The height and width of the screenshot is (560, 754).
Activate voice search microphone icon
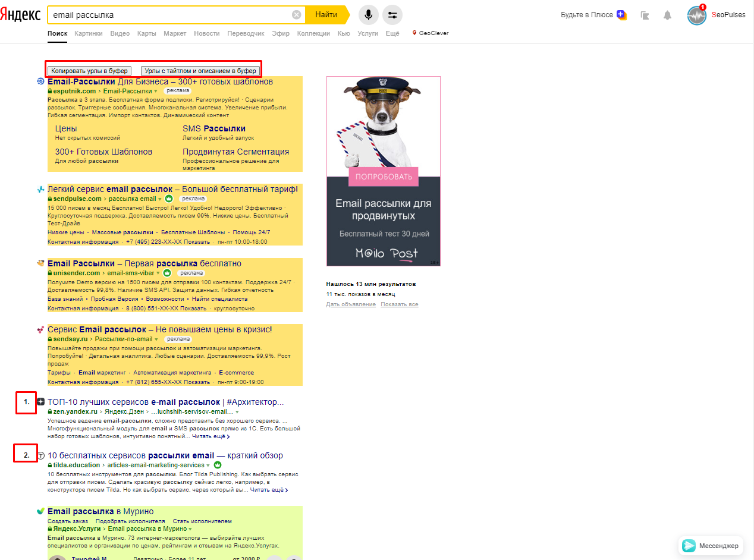click(x=369, y=15)
